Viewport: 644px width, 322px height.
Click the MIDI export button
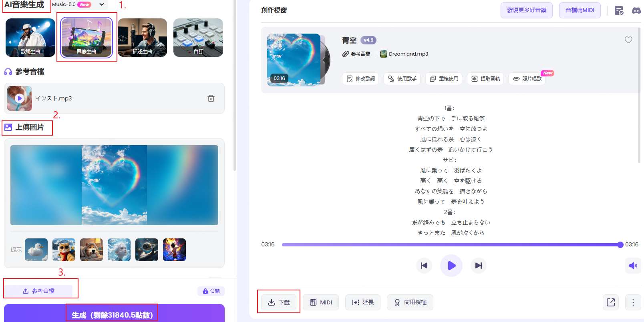pos(321,302)
